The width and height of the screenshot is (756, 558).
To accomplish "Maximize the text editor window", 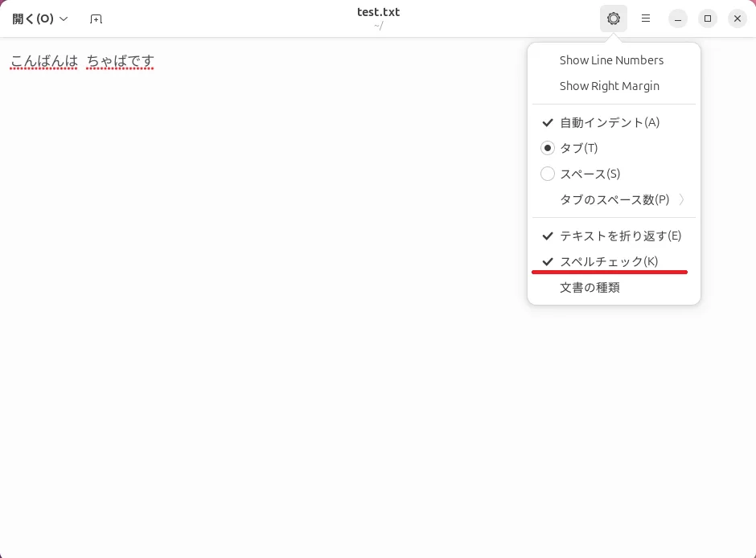I will [x=708, y=18].
